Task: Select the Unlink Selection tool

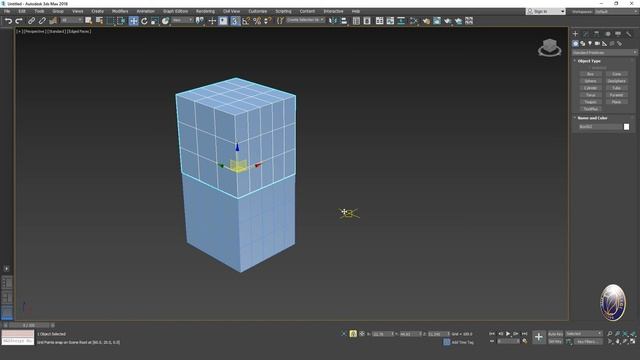Action: pyautogui.click(x=42, y=21)
